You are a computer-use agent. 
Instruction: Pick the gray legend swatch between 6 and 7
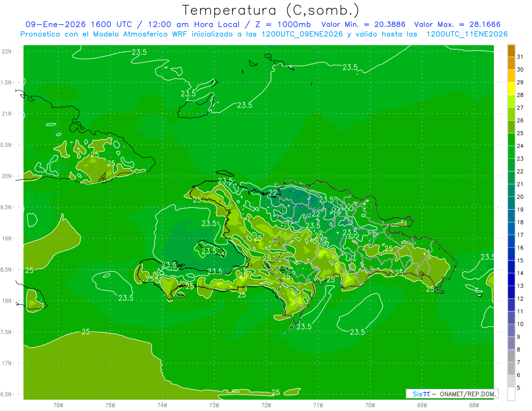[511, 369]
